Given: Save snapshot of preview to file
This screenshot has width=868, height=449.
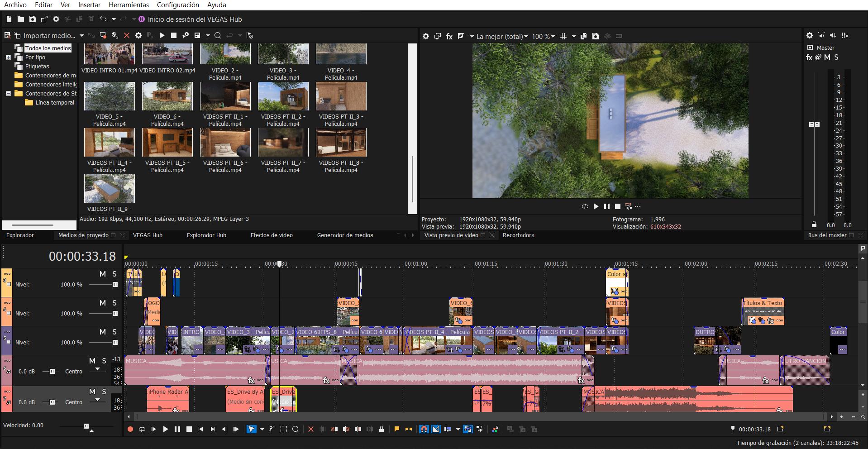Looking at the screenshot, I should (x=596, y=36).
